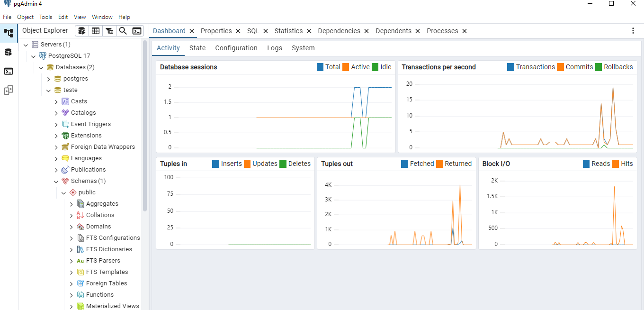Open the Query Tool from the Object Explorer toolbar
The height and width of the screenshot is (310, 644).
pyautogui.click(x=81, y=30)
